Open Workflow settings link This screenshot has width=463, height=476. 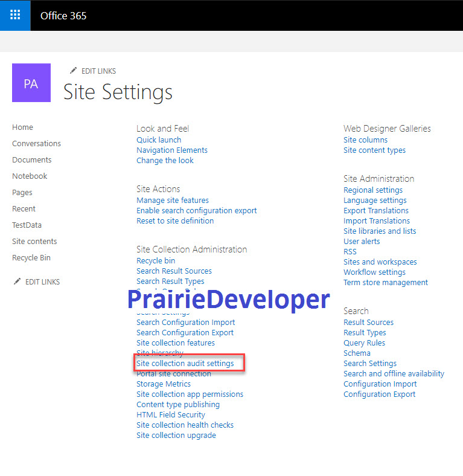point(374,272)
